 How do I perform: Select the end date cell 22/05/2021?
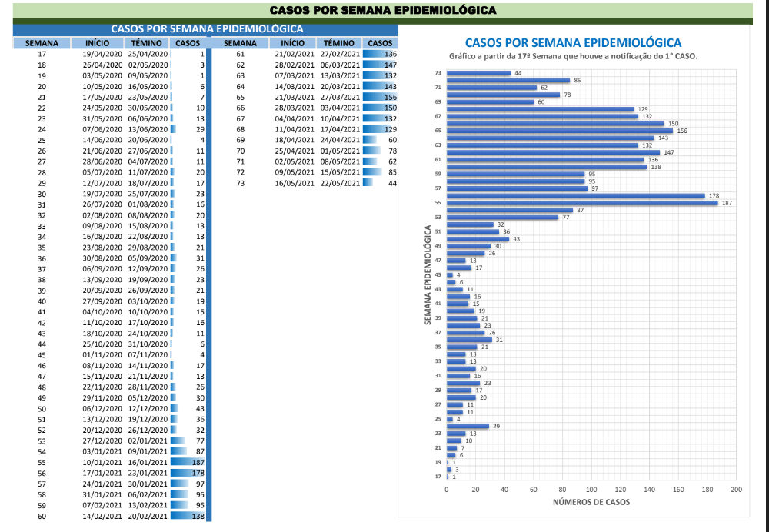(x=339, y=183)
